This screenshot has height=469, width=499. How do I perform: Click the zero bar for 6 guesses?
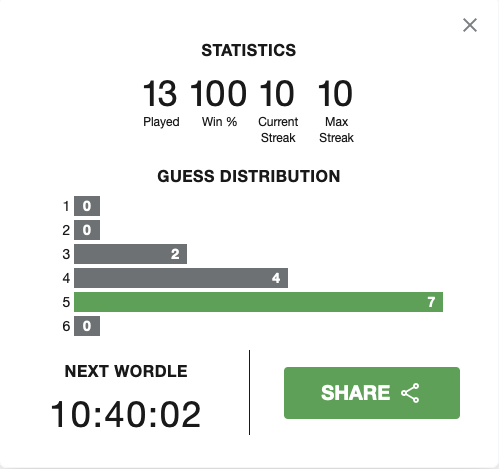point(87,326)
